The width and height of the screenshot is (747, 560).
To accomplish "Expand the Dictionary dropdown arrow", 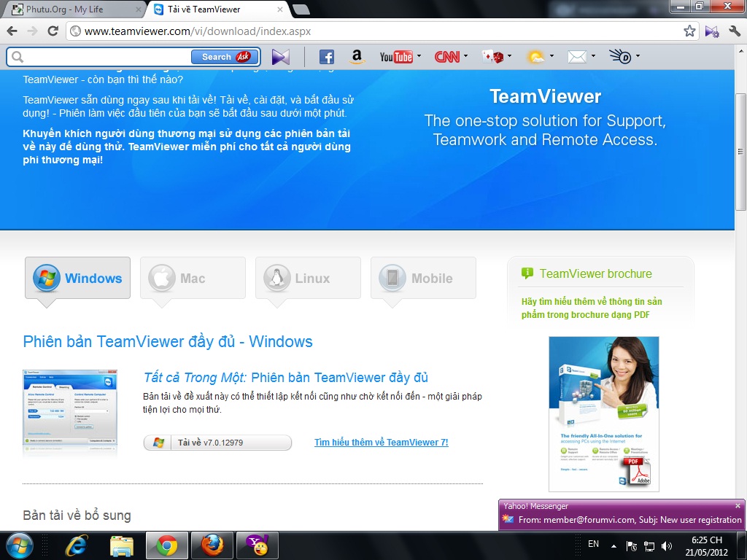I will point(638,56).
